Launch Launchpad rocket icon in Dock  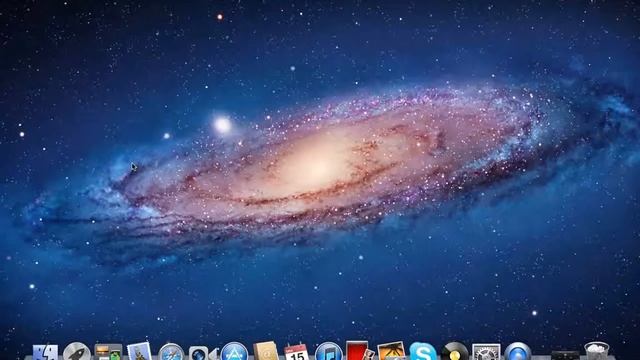coord(77,352)
